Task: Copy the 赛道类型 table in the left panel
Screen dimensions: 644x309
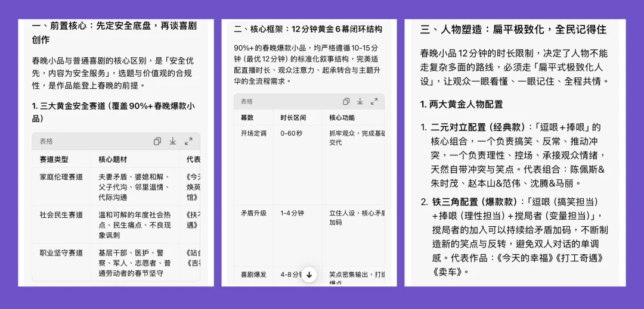Action: [x=157, y=141]
